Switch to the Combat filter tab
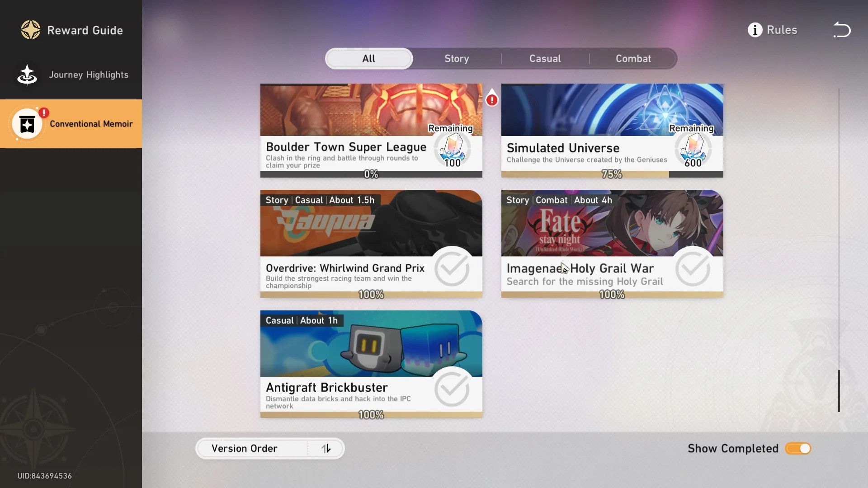868x488 pixels. click(x=633, y=58)
